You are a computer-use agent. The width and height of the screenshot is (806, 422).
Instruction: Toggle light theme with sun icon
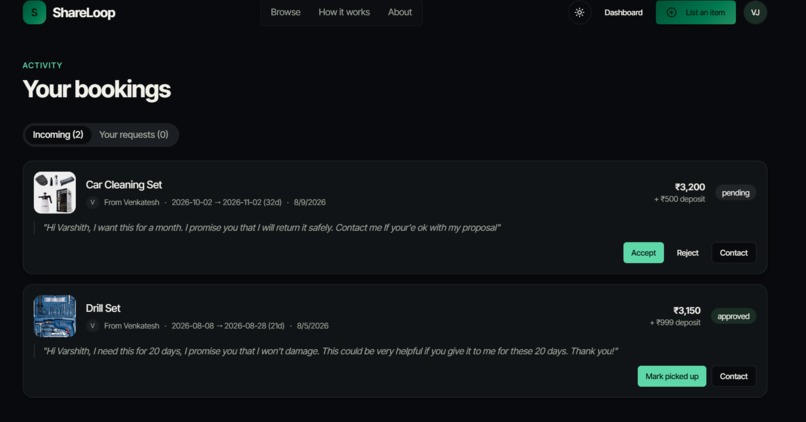coord(579,12)
